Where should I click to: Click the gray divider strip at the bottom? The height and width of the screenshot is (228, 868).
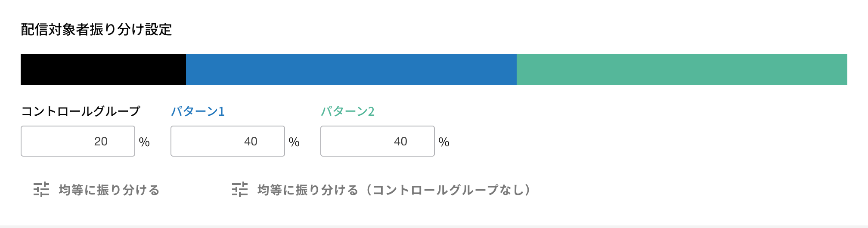click(x=434, y=226)
